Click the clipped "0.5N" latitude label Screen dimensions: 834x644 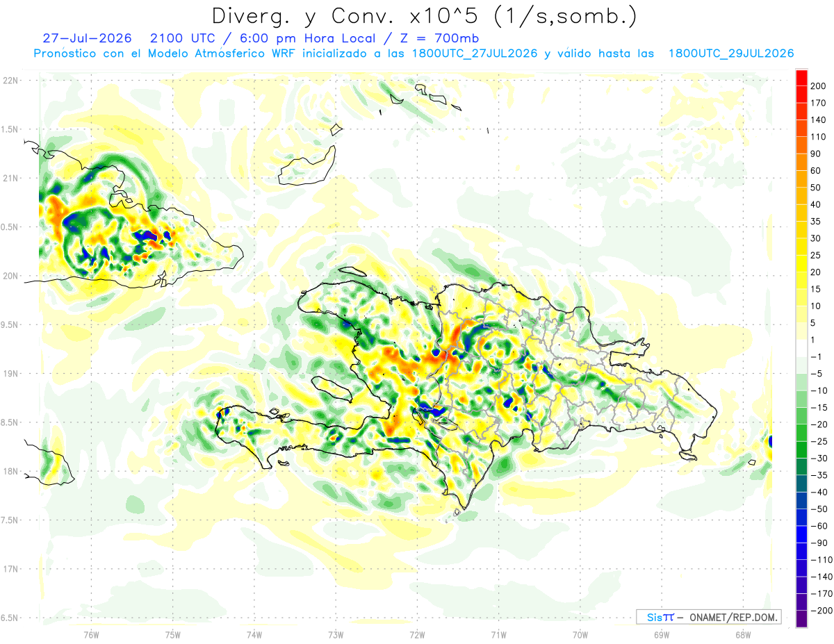(x=9, y=227)
